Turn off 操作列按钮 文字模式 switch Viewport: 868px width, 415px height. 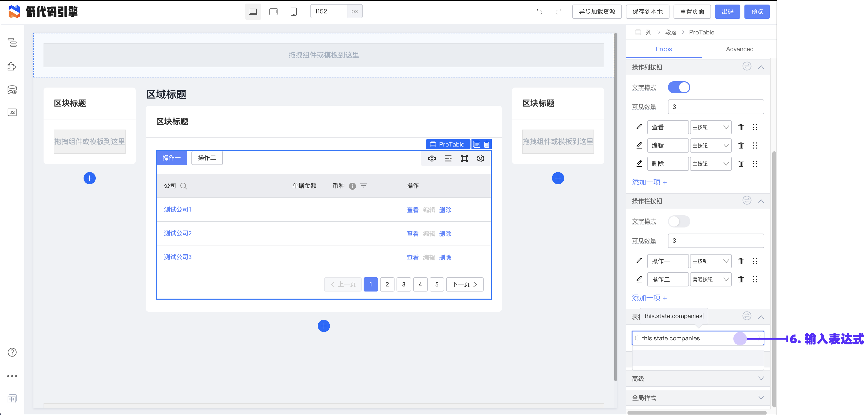click(x=679, y=88)
